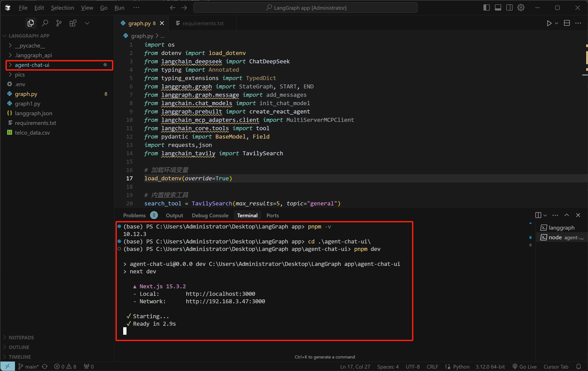Collapse the LANGGRAPH APP folder section
The width and height of the screenshot is (588, 371).
click(x=57, y=36)
